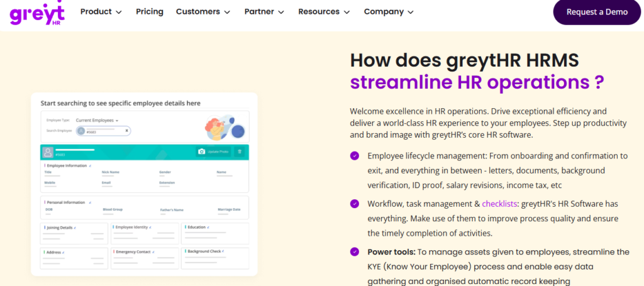
Task: Expand the Resources menu
Action: [x=324, y=12]
